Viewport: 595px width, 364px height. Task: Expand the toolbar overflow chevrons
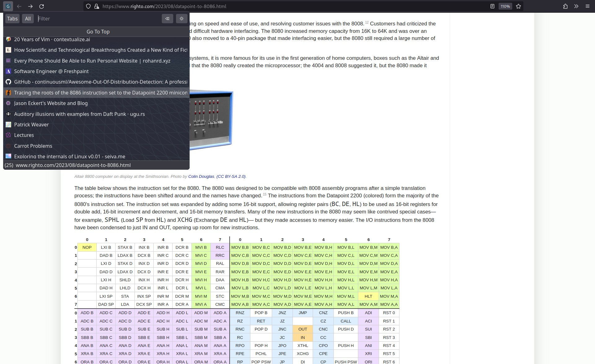point(576,6)
